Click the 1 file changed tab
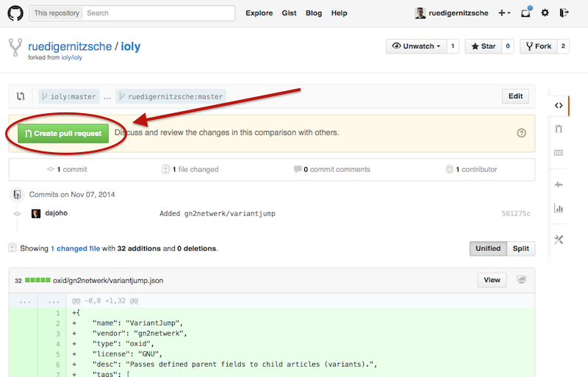 click(190, 169)
